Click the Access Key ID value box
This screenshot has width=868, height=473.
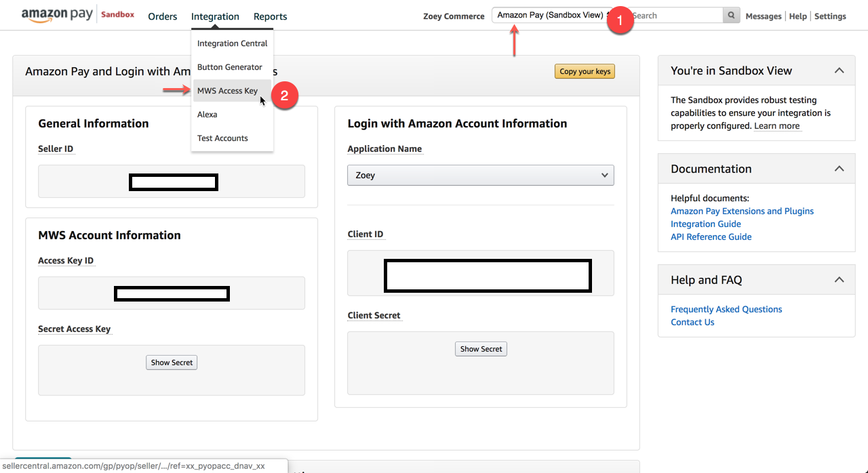(x=172, y=293)
